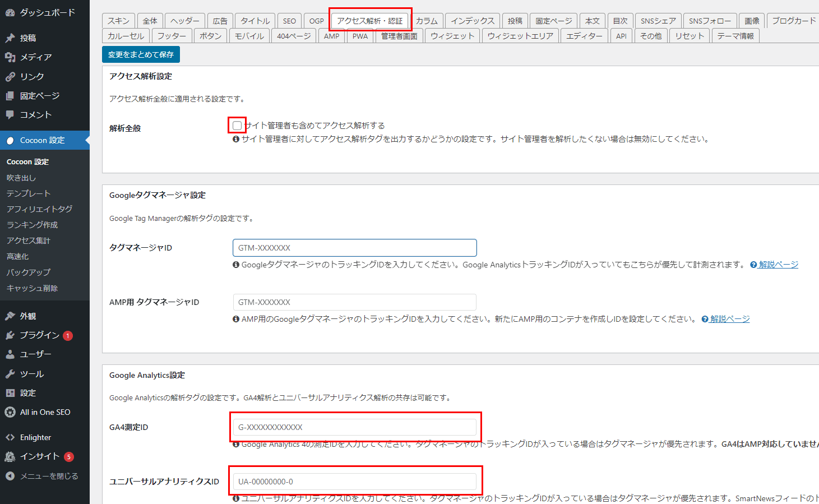This screenshot has height=504, width=819.
Task: Open the 外観 (Appearance) sidebar icon
Action: (11, 315)
